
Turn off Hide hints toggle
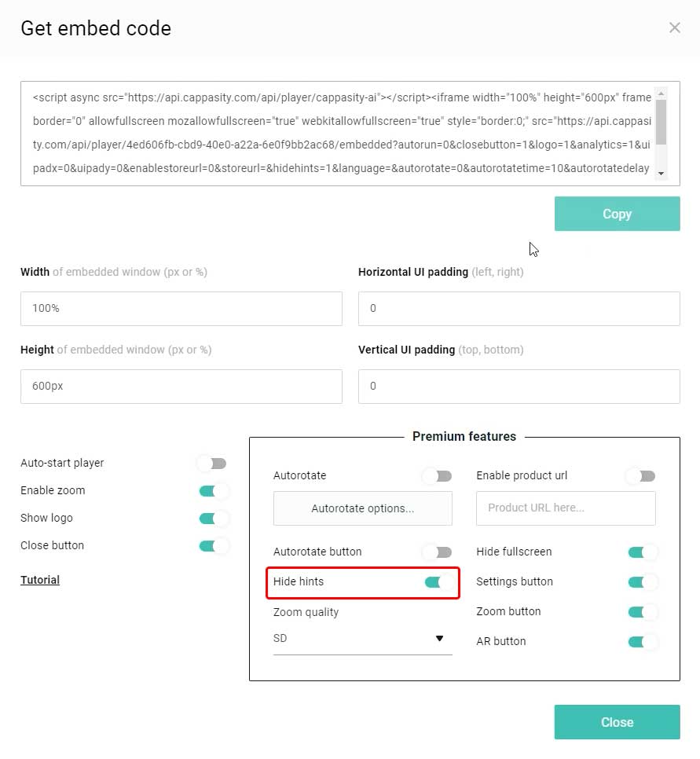438,582
